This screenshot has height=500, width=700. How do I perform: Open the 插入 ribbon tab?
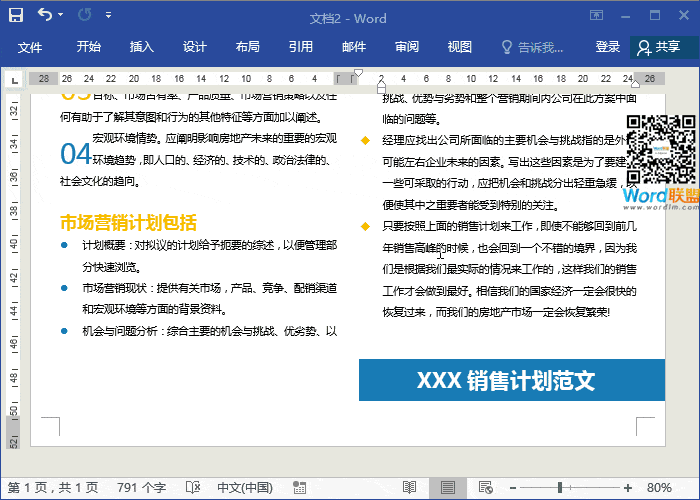click(142, 47)
